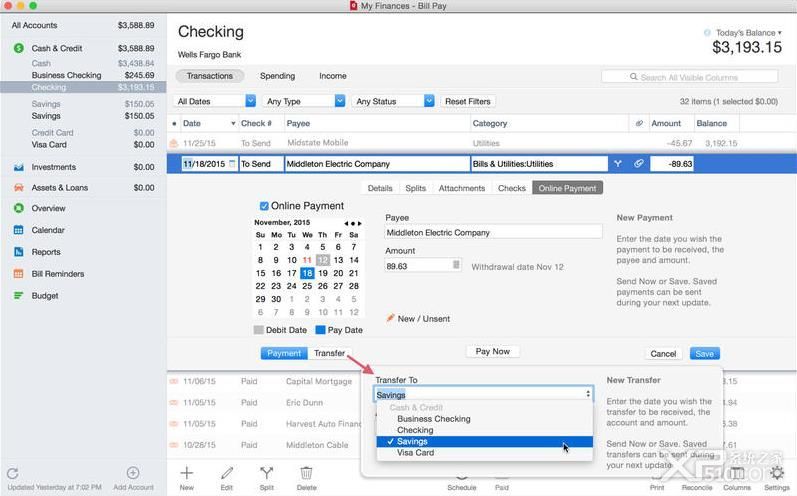797x496 pixels.
Task: Open the Checks tab
Action: coord(511,188)
